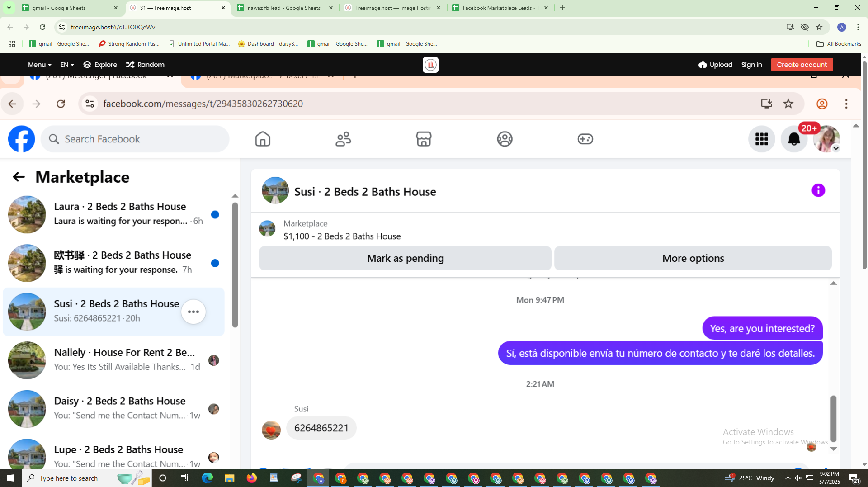This screenshot has width=868, height=487.
Task: Open Facebook Groups icon
Action: [505, 139]
